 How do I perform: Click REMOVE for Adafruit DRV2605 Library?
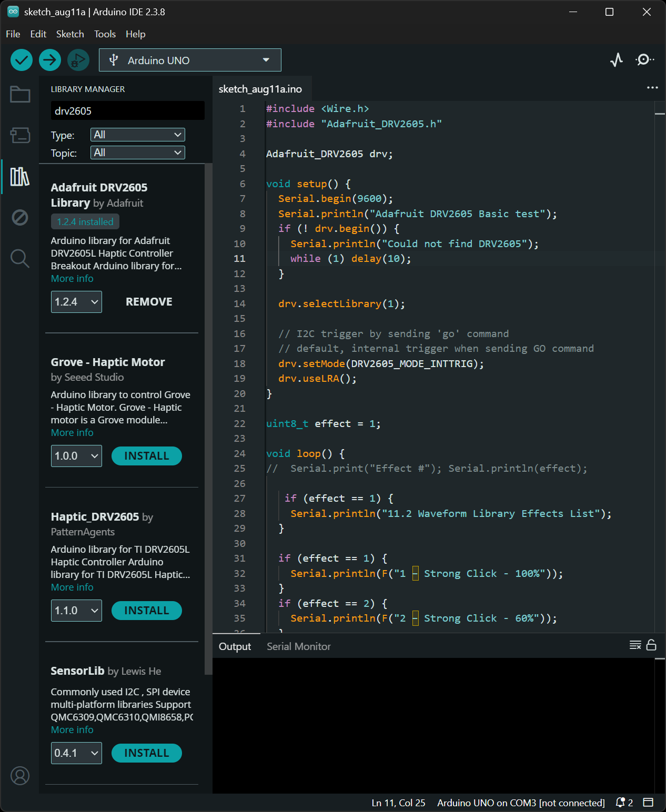point(149,302)
